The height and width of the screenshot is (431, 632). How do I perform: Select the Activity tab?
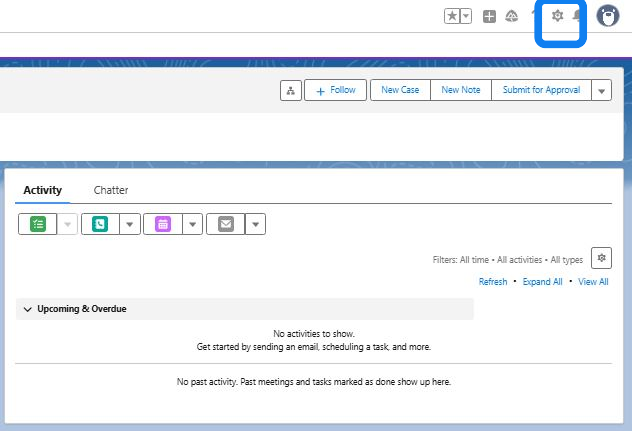pos(42,190)
